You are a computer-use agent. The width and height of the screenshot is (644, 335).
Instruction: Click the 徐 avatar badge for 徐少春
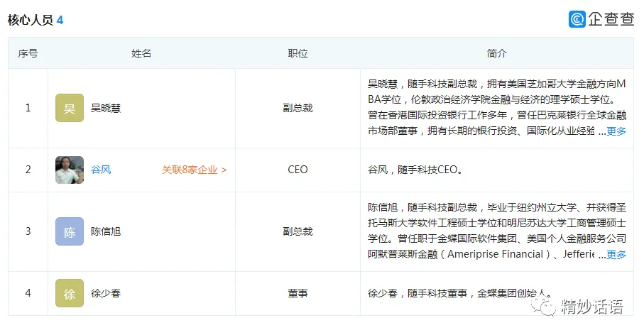[x=70, y=293]
